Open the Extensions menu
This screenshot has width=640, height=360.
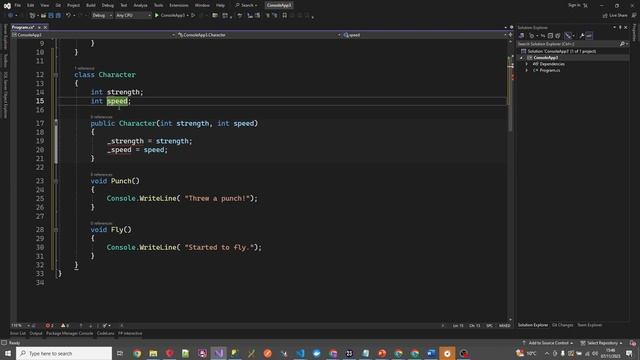(179, 5)
